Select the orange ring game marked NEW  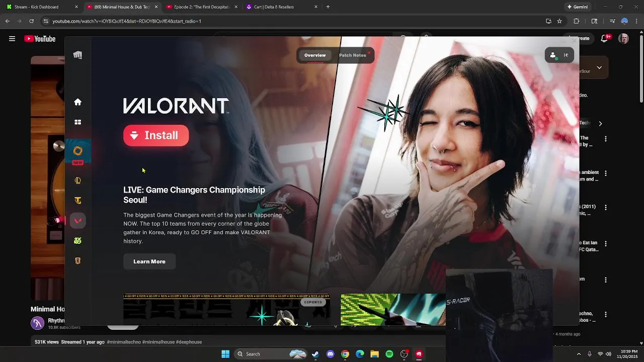77,151
